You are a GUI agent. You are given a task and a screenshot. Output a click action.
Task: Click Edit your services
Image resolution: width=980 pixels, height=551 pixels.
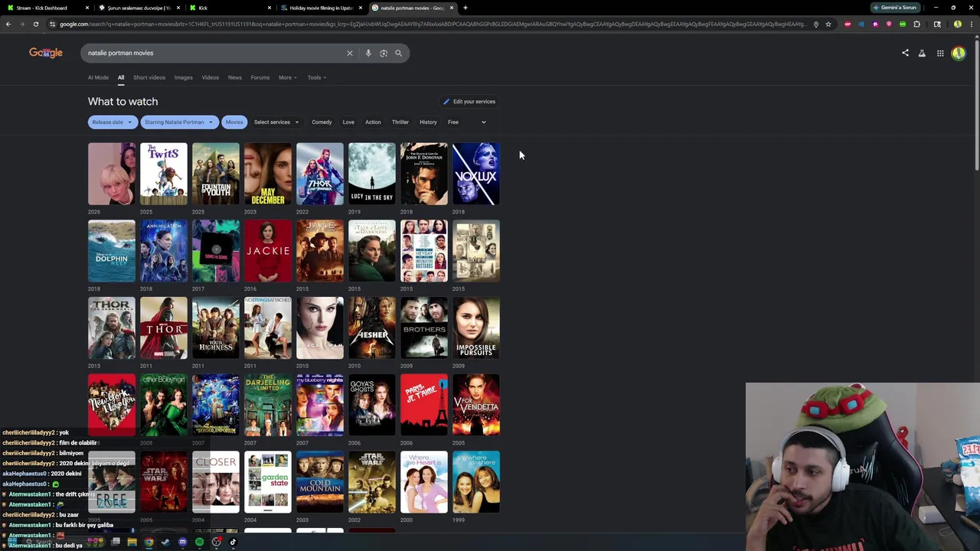pyautogui.click(x=469, y=101)
